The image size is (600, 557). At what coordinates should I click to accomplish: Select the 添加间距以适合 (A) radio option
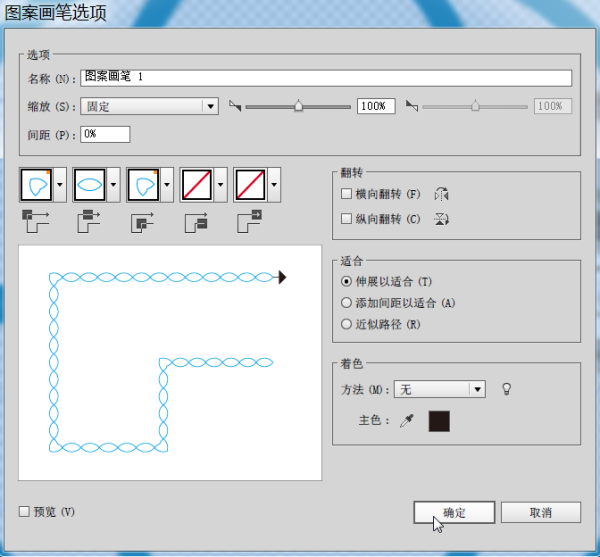tap(346, 303)
